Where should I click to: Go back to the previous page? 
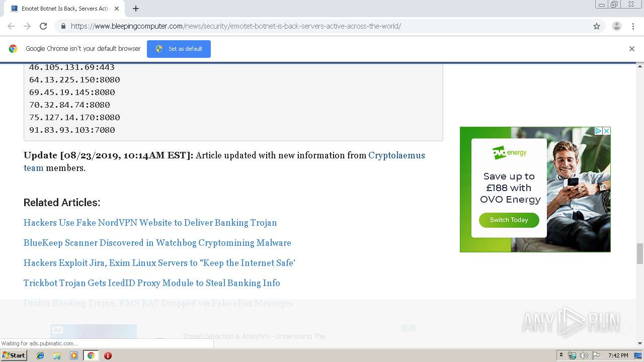coord(11,26)
